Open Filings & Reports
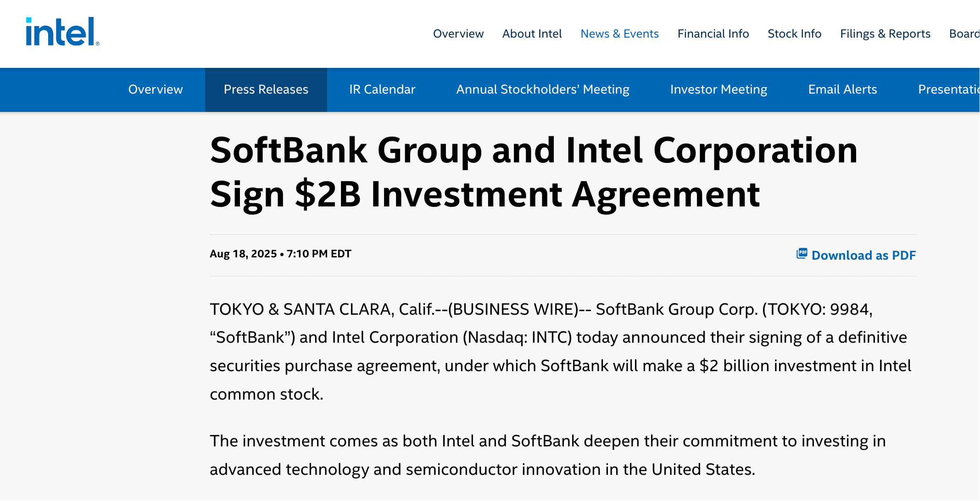This screenshot has width=980, height=501. [x=885, y=33]
